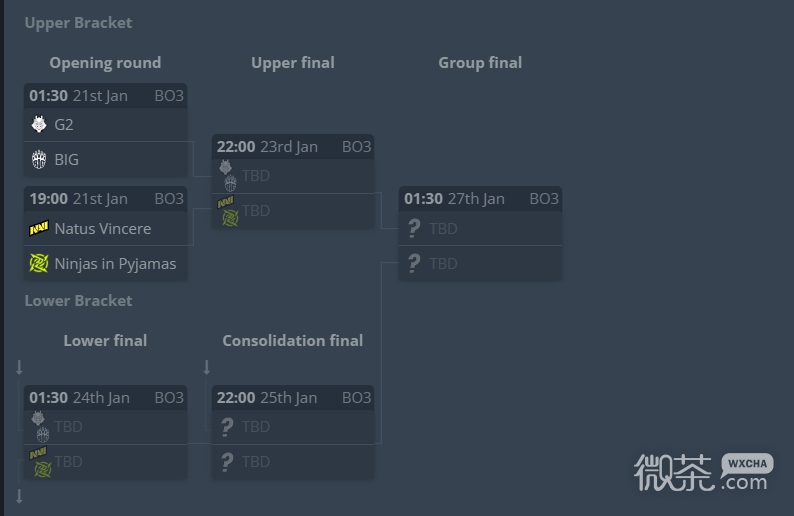794x516 pixels.
Task: Click the down arrow above Lower final match
Action: click(19, 367)
